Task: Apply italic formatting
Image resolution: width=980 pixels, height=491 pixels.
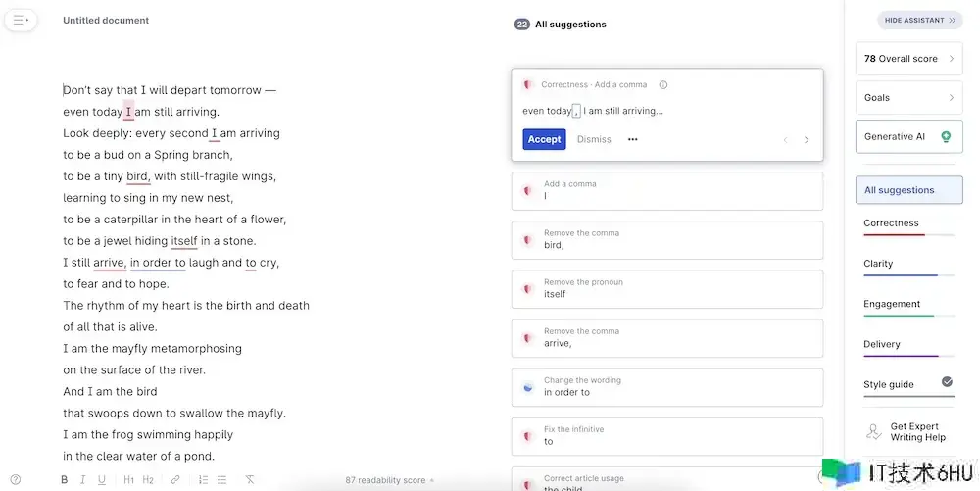Action: (83, 480)
